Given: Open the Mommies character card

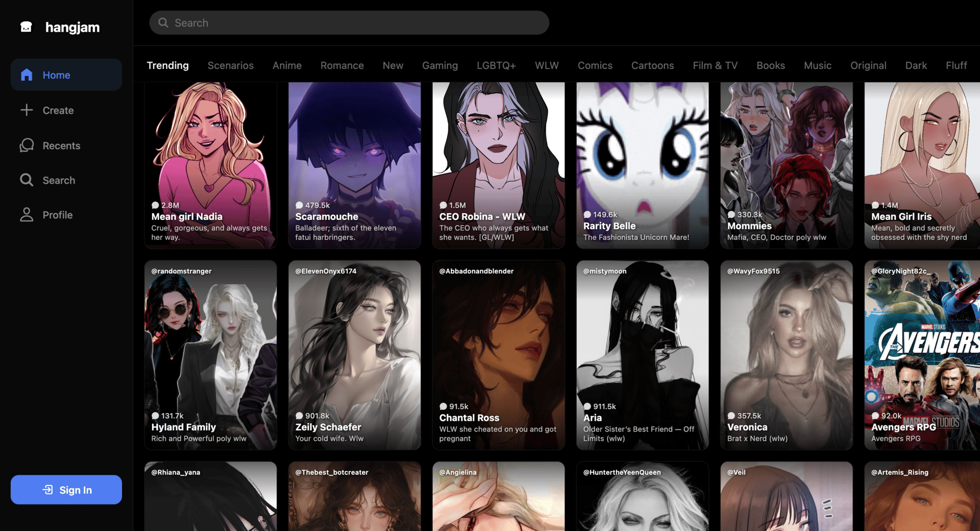Looking at the screenshot, I should click(x=787, y=165).
